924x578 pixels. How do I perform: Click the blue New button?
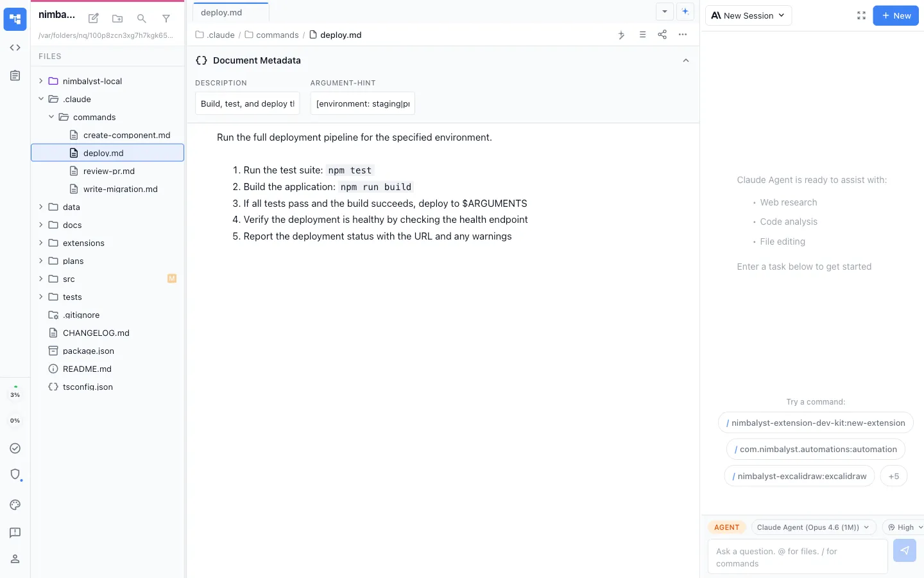[896, 15]
